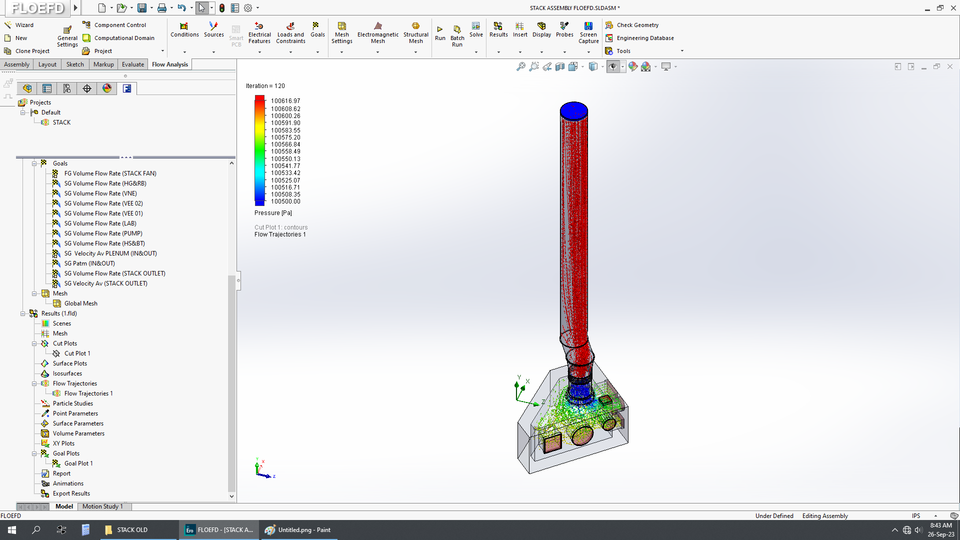Click the Solve ribbon icon
960x540 pixels.
(476, 26)
